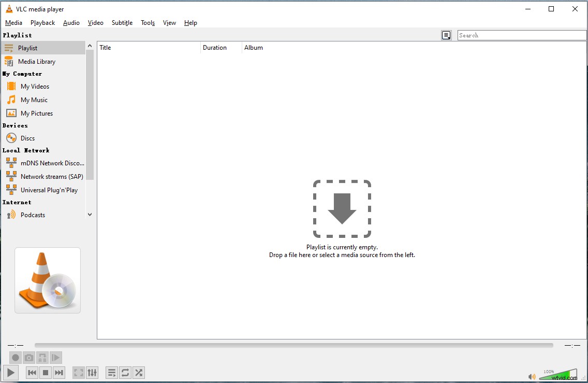Select My Videos in the sidebar

tap(35, 86)
